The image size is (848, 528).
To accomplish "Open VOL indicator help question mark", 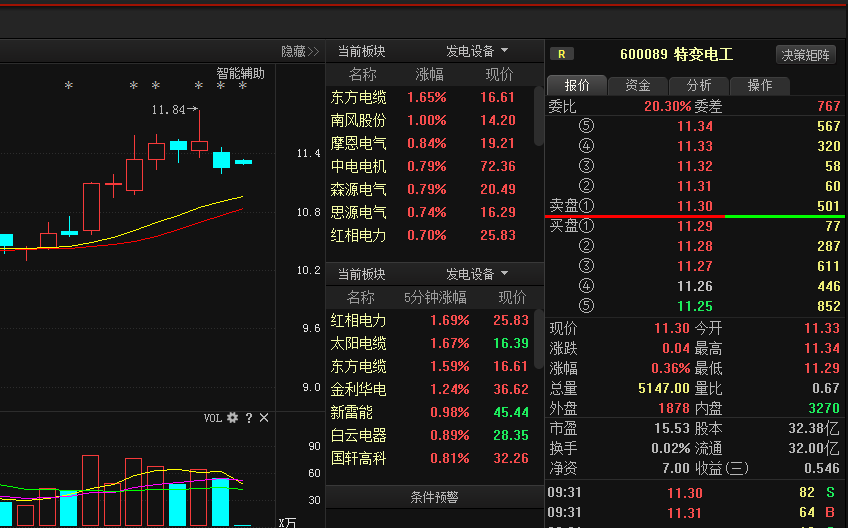I will click(249, 418).
